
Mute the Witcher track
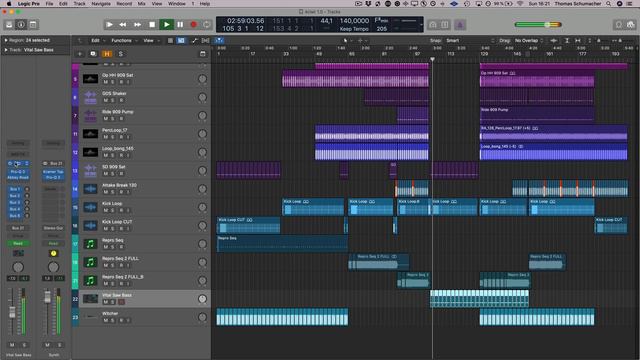coord(106,320)
